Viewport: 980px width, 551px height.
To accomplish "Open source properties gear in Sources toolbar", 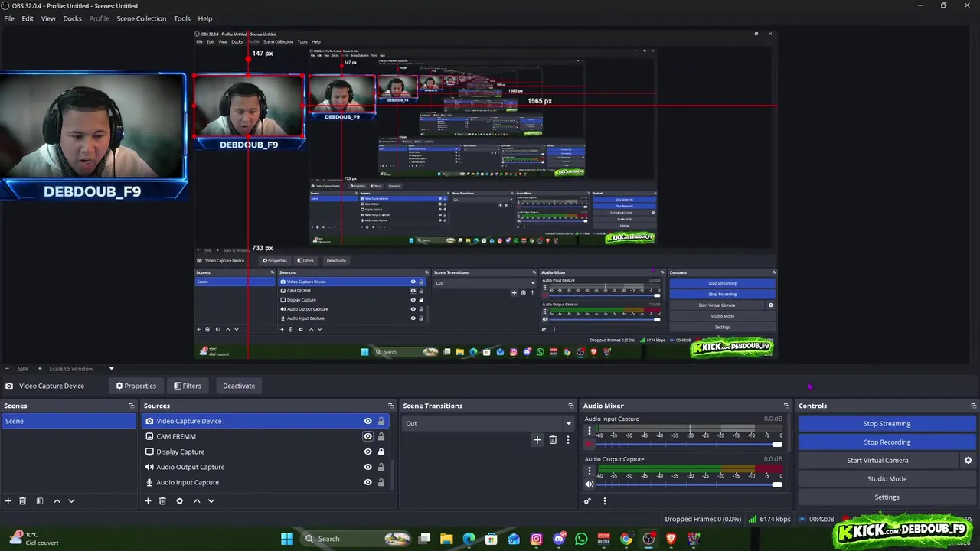I will pos(180,500).
